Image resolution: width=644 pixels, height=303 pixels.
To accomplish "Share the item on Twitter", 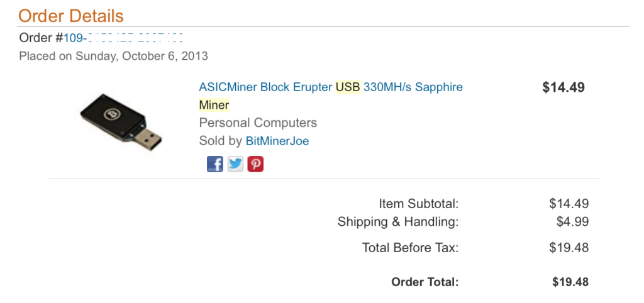I will [x=235, y=164].
